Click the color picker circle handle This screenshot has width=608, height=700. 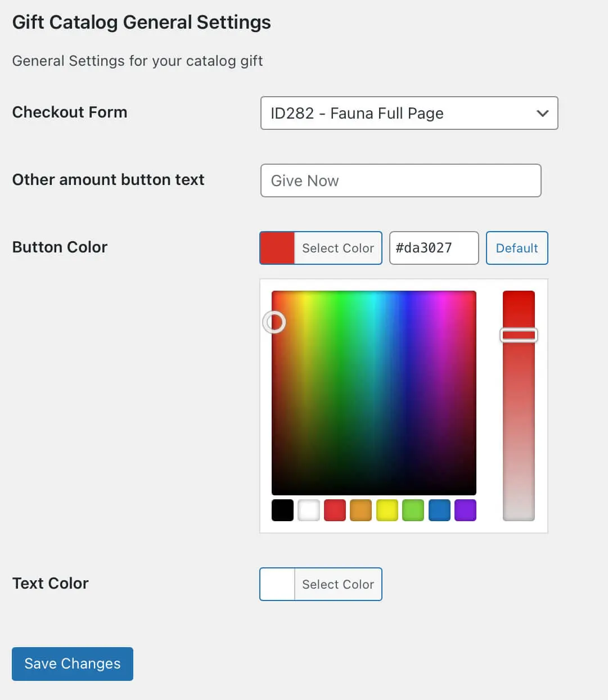pos(274,322)
